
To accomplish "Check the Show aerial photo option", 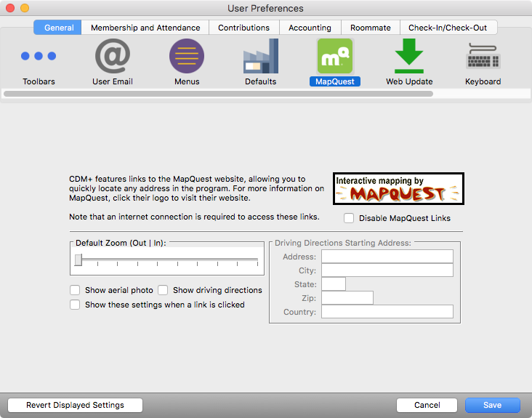I will point(76,290).
